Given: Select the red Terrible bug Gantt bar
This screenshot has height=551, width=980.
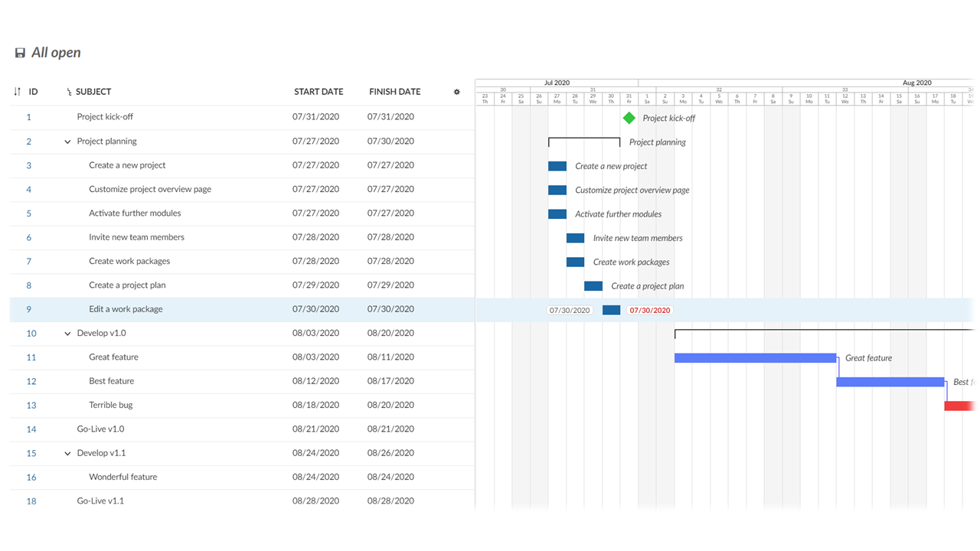Looking at the screenshot, I should (x=960, y=406).
